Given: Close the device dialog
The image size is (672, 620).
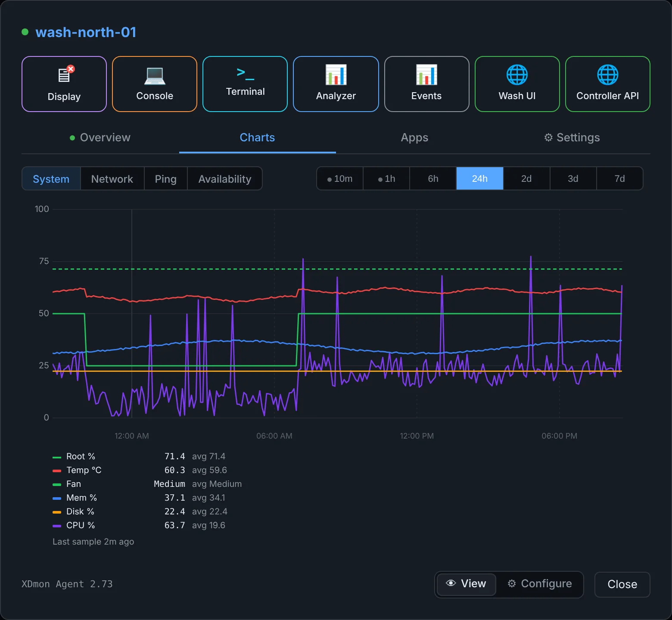Looking at the screenshot, I should [x=622, y=584].
